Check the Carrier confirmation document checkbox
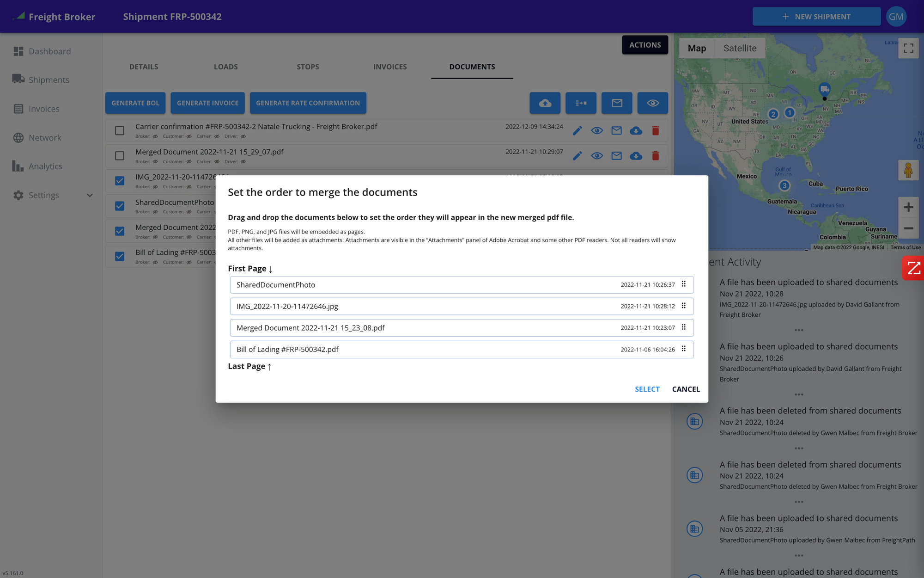This screenshot has width=924, height=578. click(120, 130)
